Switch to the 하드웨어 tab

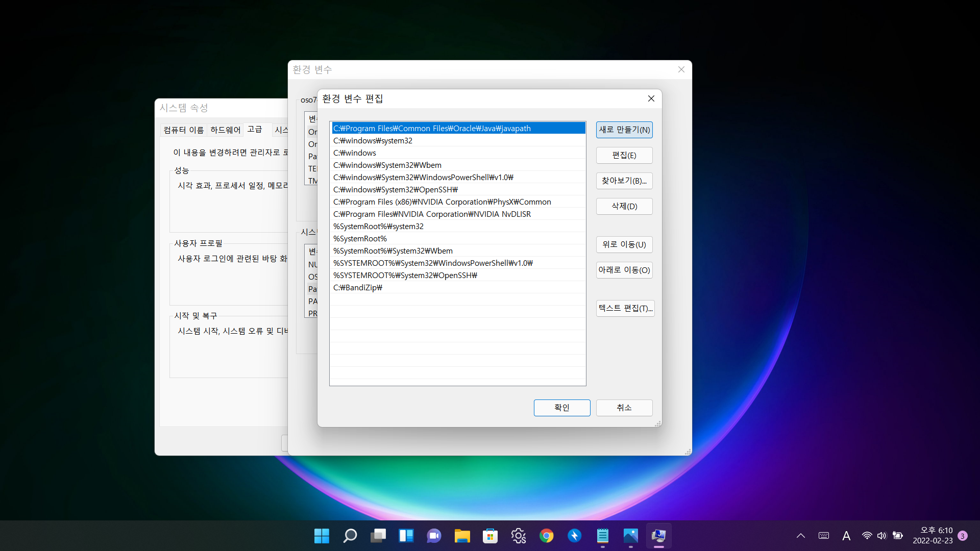coord(225,130)
